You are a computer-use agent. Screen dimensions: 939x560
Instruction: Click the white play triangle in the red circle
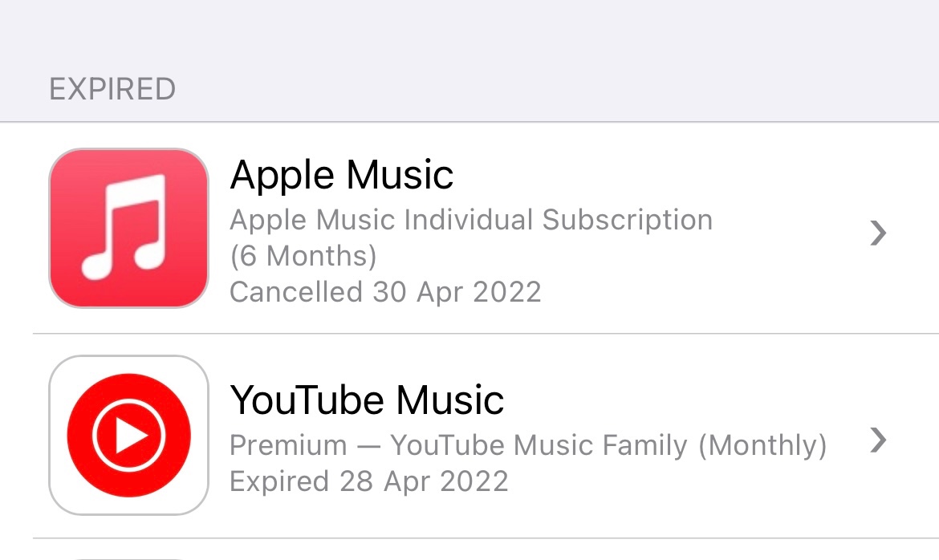131,436
